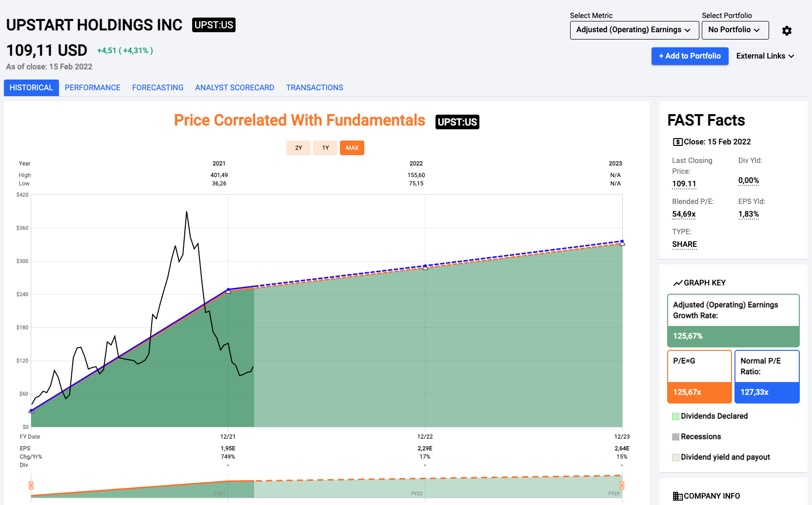Click the P/E=G 125,67x box

(x=699, y=377)
